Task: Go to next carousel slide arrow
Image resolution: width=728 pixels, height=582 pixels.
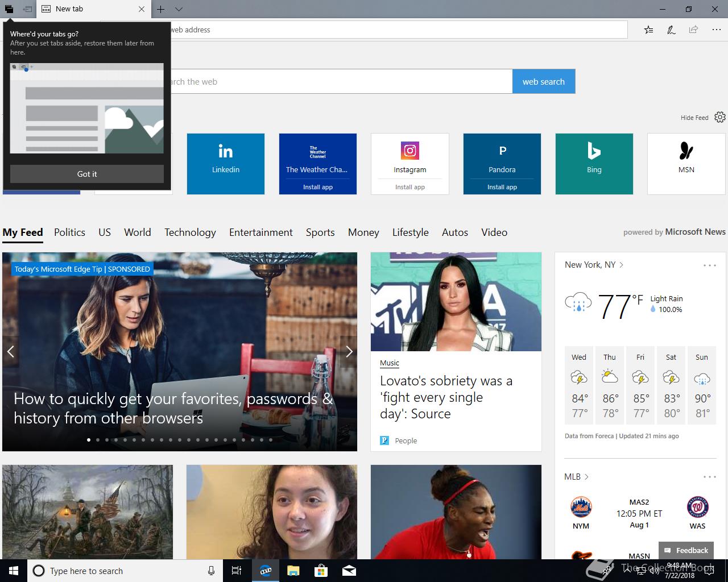Action: [x=349, y=352]
